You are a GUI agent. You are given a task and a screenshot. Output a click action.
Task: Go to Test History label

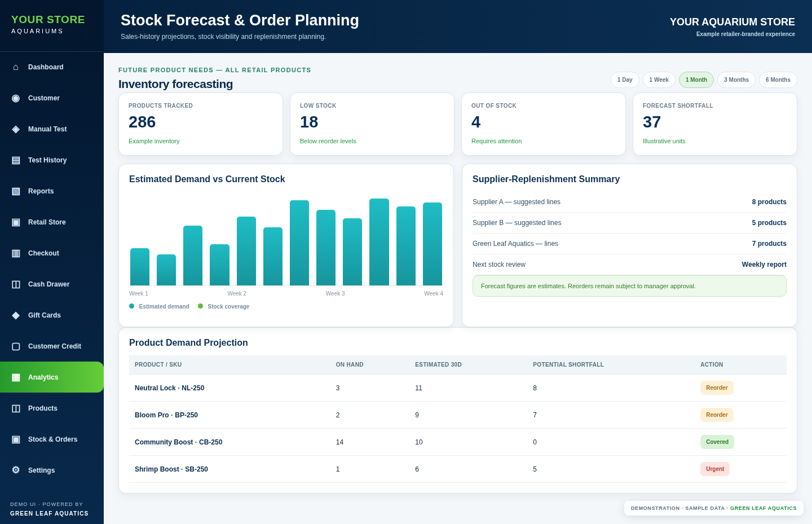click(x=47, y=160)
